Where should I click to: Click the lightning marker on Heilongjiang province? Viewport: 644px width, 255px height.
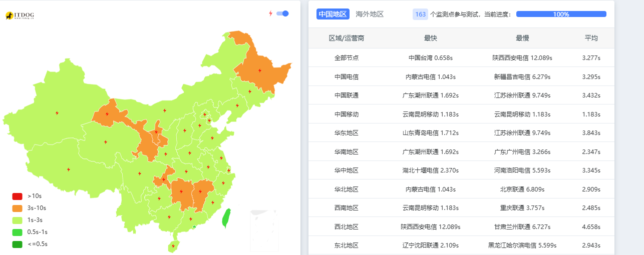click(x=259, y=70)
